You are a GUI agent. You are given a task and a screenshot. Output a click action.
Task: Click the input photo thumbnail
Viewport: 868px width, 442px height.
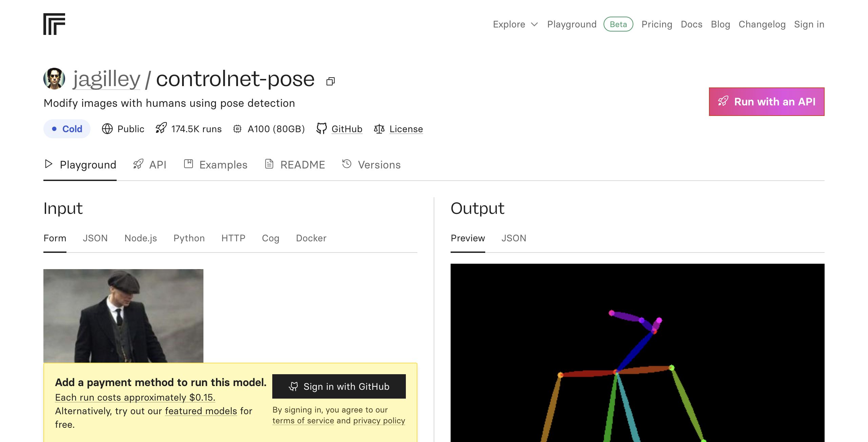click(123, 316)
